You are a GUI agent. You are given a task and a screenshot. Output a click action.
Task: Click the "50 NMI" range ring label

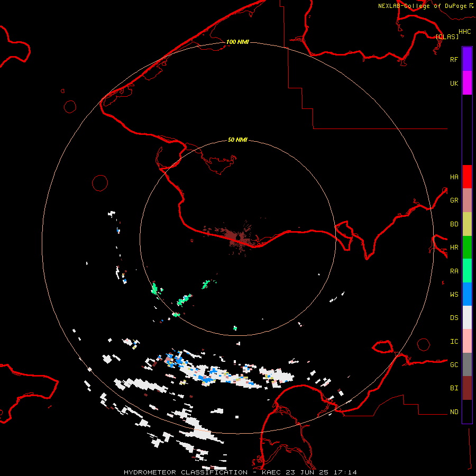pyautogui.click(x=237, y=140)
